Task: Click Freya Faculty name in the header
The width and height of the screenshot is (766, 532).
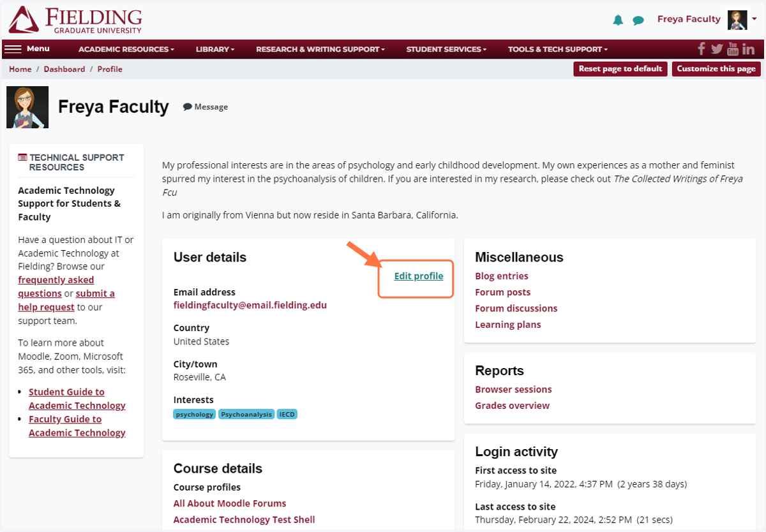Action: 689,19
